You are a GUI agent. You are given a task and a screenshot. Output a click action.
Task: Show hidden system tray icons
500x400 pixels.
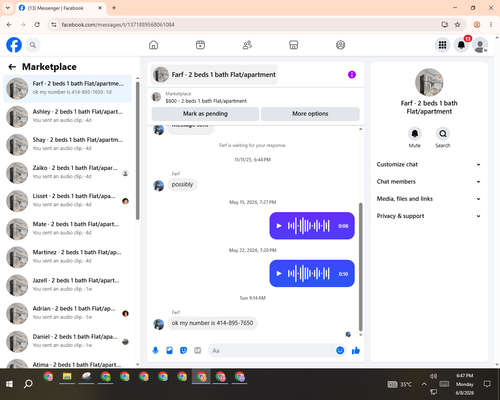(424, 384)
